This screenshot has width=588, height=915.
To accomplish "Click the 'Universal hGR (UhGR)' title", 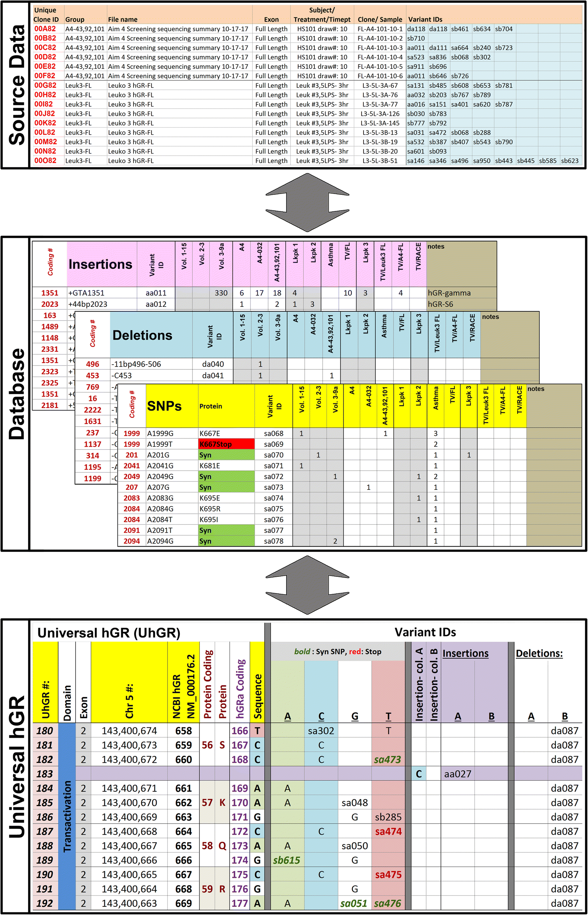I will pyautogui.click(x=109, y=633).
